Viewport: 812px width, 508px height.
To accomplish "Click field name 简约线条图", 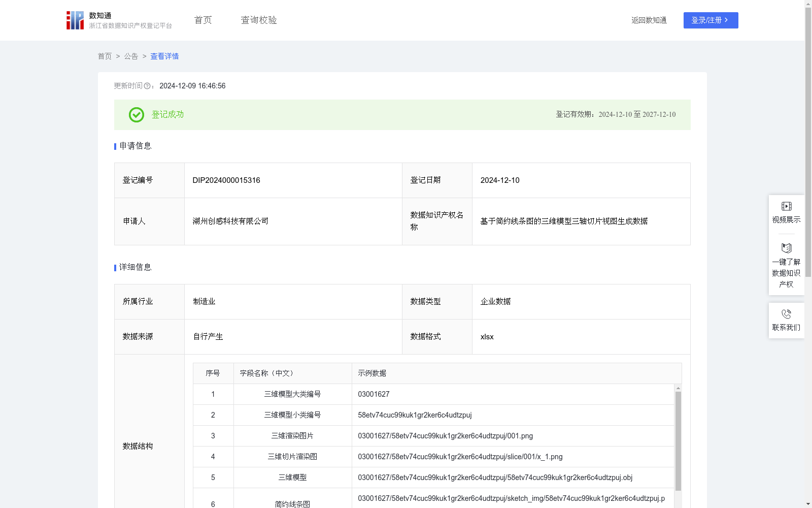I will click(x=292, y=504).
